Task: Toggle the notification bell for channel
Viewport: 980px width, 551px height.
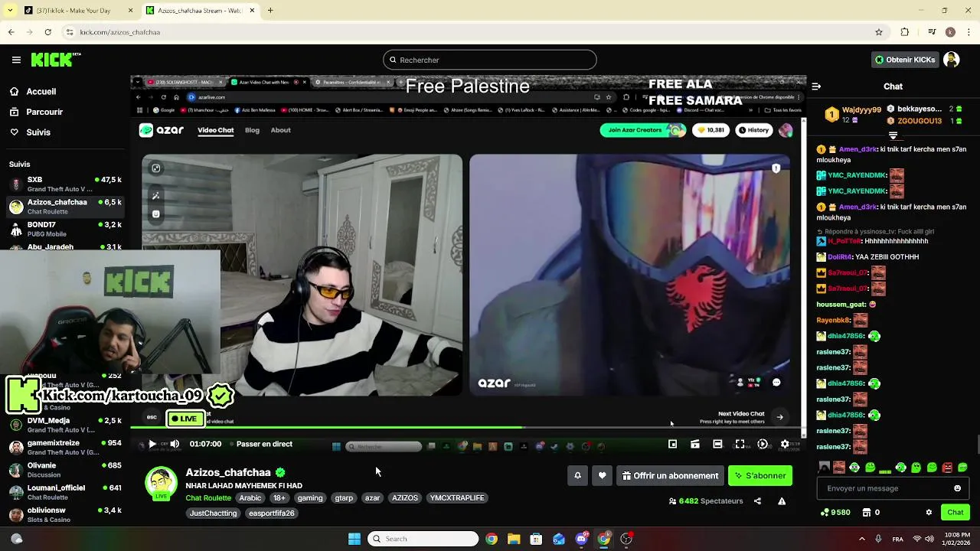Action: pyautogui.click(x=577, y=475)
